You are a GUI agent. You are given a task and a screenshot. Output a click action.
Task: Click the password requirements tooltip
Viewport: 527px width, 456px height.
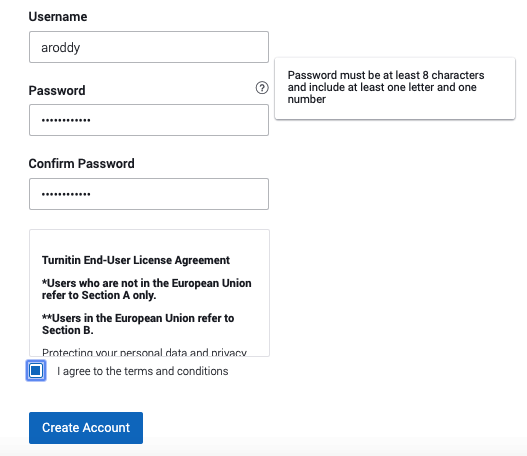click(395, 88)
